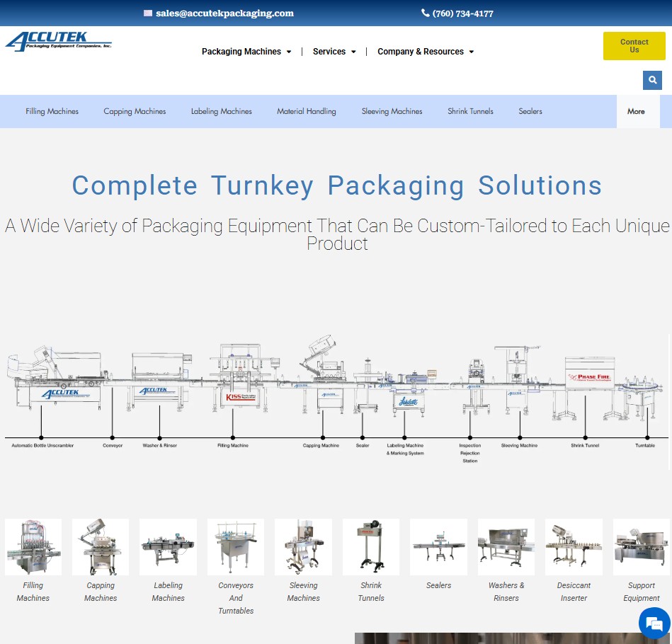Click the phone handset icon
Viewport: 672px width, 644px height.
click(x=425, y=13)
